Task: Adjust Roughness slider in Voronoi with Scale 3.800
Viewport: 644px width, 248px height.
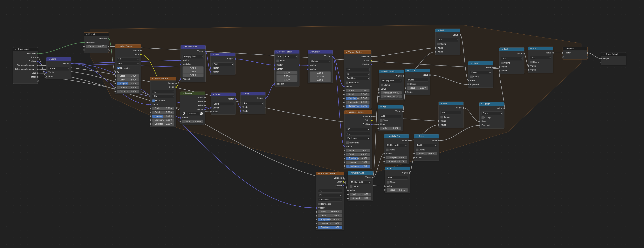Action: point(358,158)
